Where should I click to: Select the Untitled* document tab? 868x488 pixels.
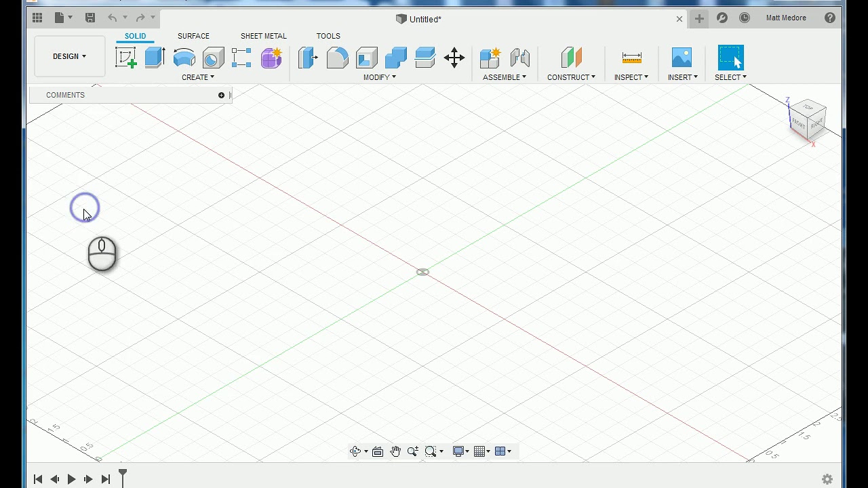[419, 19]
